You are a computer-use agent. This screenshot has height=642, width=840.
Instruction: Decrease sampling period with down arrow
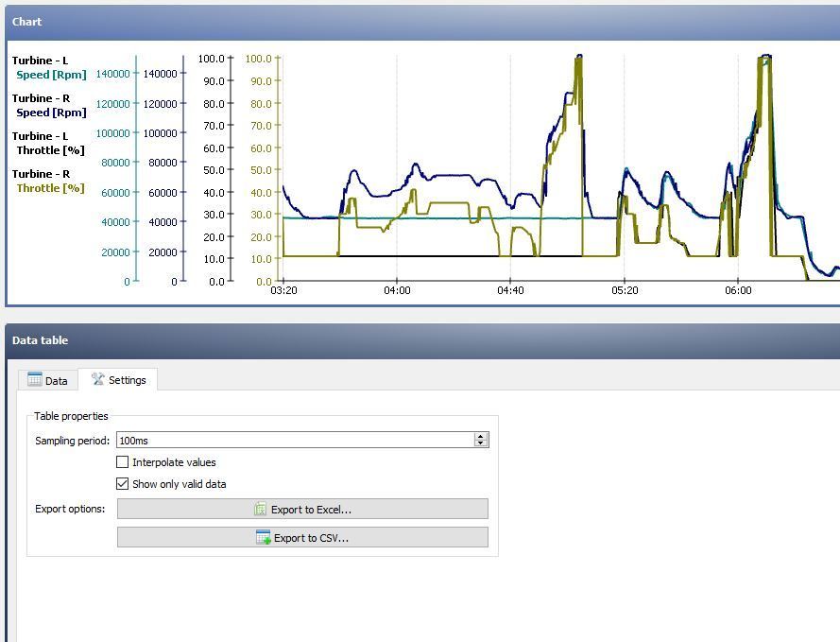481,443
